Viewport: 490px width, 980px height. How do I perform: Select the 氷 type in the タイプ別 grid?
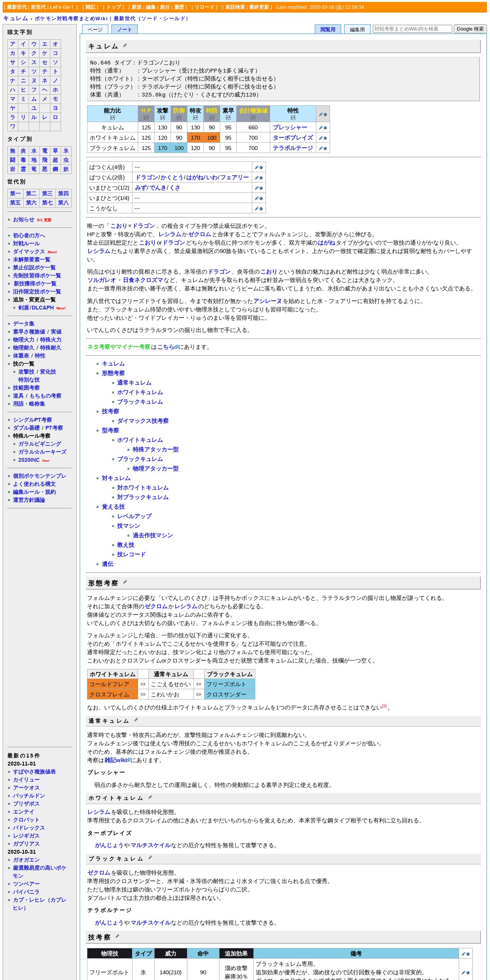click(x=66, y=151)
